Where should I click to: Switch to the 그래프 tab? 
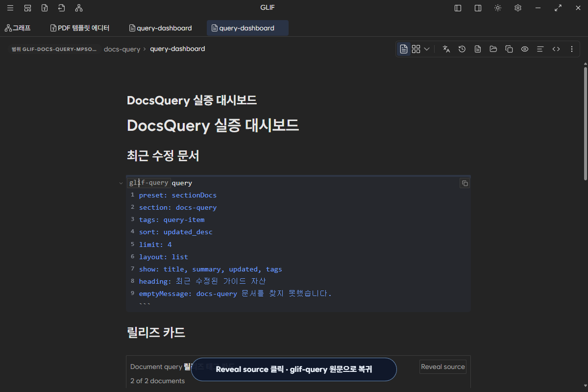(x=18, y=28)
